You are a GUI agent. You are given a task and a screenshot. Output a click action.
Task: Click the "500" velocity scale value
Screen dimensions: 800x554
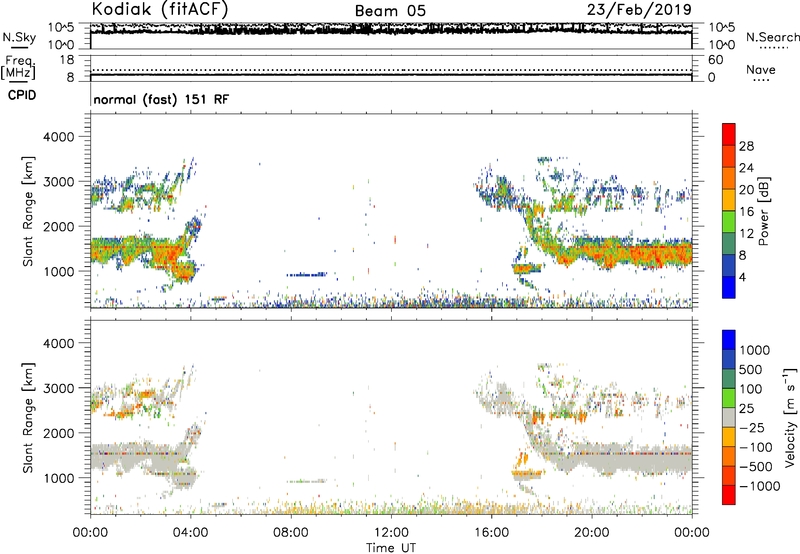[751, 370]
